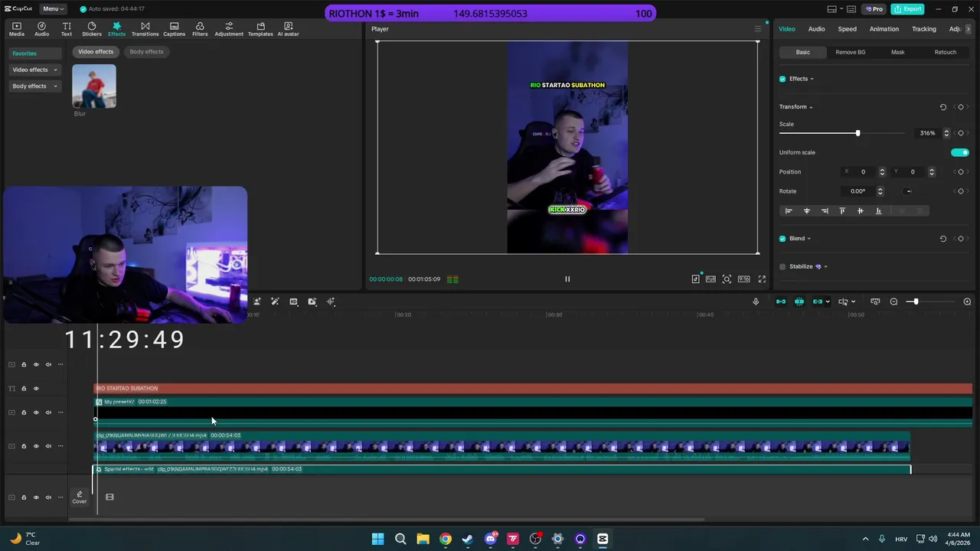Add a Scale keyframe diamond
The height and width of the screenshot is (551, 980).
pos(961,133)
